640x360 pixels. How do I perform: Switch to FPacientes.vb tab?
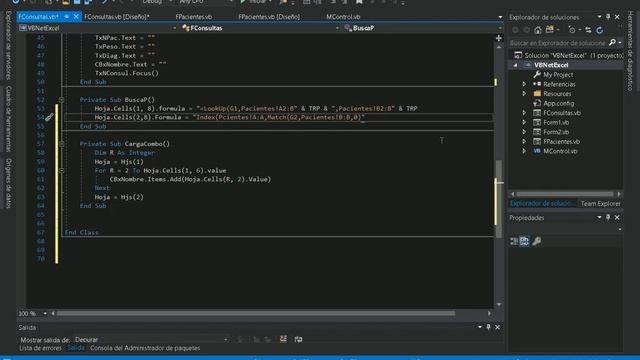[x=194, y=17]
